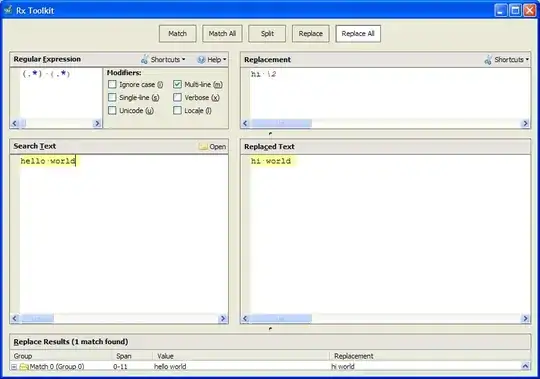Image resolution: width=540 pixels, height=379 pixels.
Task: Click the Replacement panel Shortcuts icon
Action: click(x=488, y=60)
